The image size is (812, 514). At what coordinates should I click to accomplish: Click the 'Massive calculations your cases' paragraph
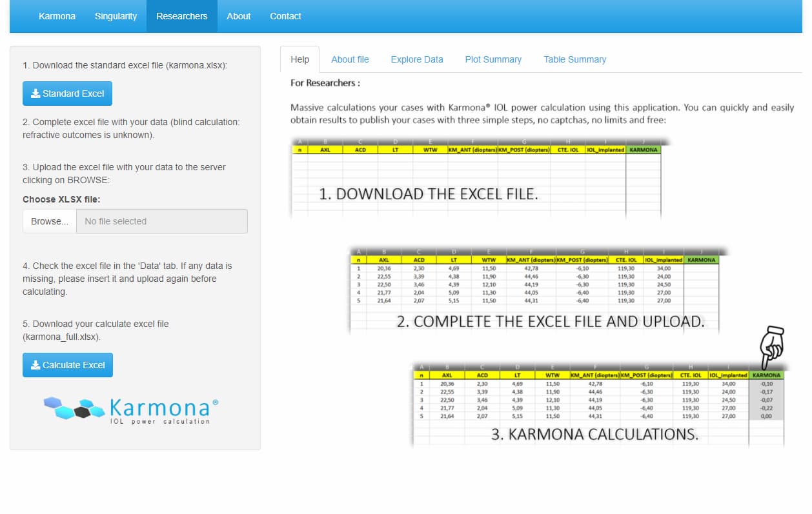click(542, 114)
